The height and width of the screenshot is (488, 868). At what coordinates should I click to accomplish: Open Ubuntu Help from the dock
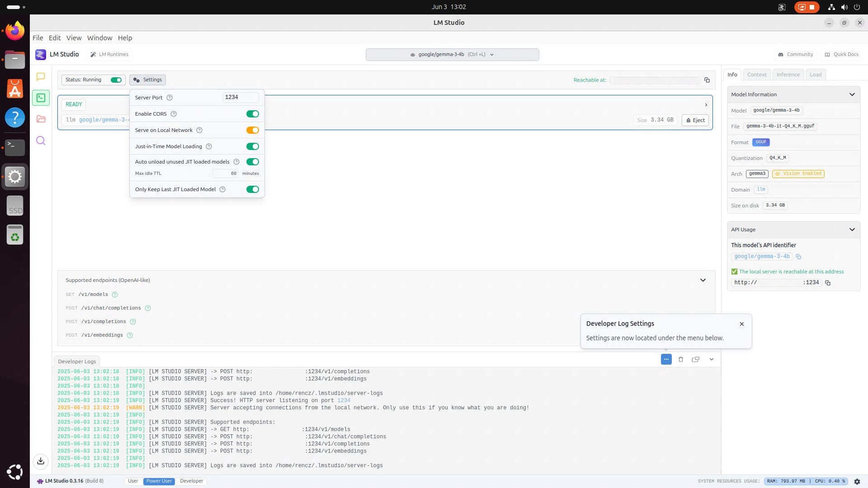pyautogui.click(x=15, y=117)
